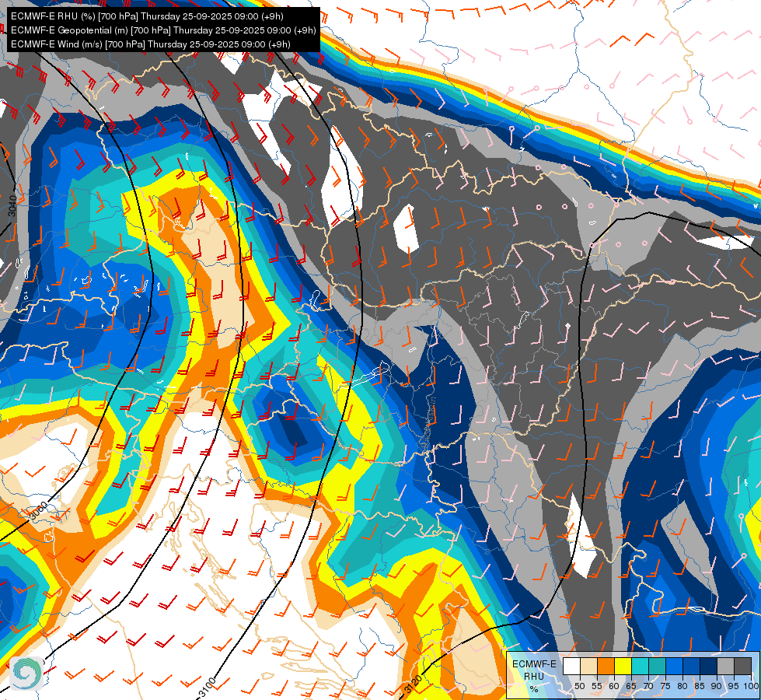
Task: Click the cyan 65-70 legend swatch
Action: 641,666
